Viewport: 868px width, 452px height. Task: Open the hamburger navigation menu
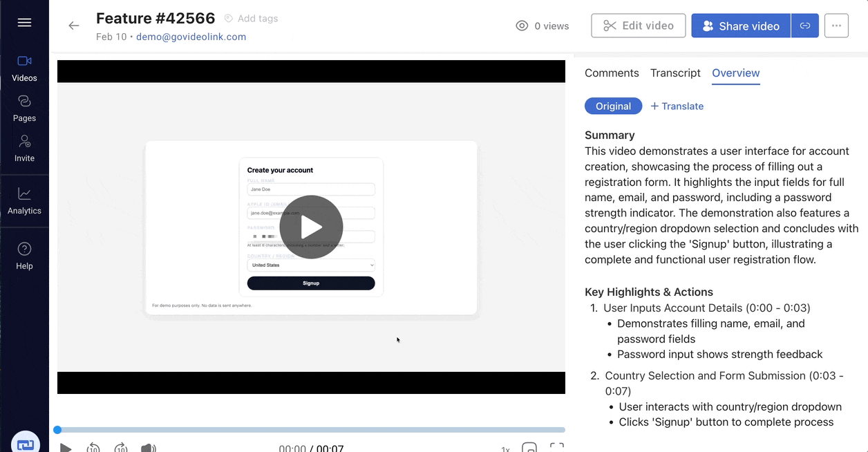tap(24, 22)
